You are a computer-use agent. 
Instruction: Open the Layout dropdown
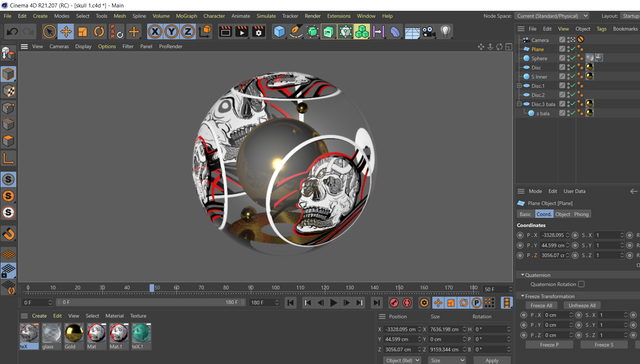(x=630, y=16)
